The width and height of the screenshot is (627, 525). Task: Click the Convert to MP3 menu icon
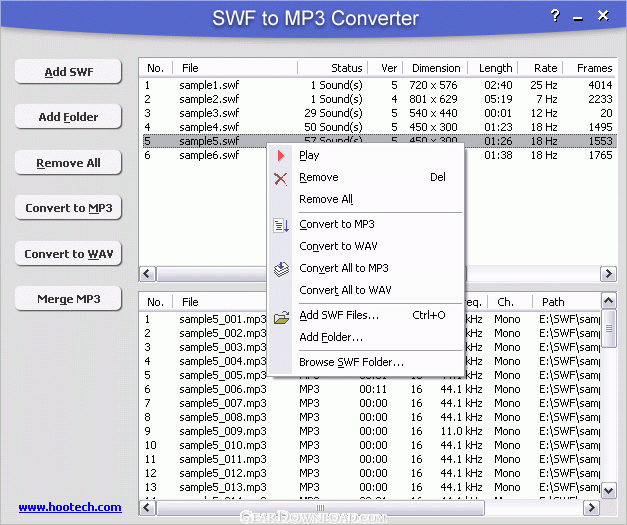(x=281, y=226)
